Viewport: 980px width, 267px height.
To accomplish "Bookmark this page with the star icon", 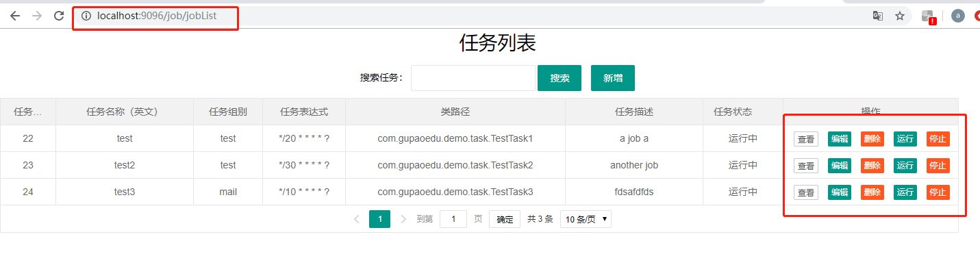I will click(900, 16).
